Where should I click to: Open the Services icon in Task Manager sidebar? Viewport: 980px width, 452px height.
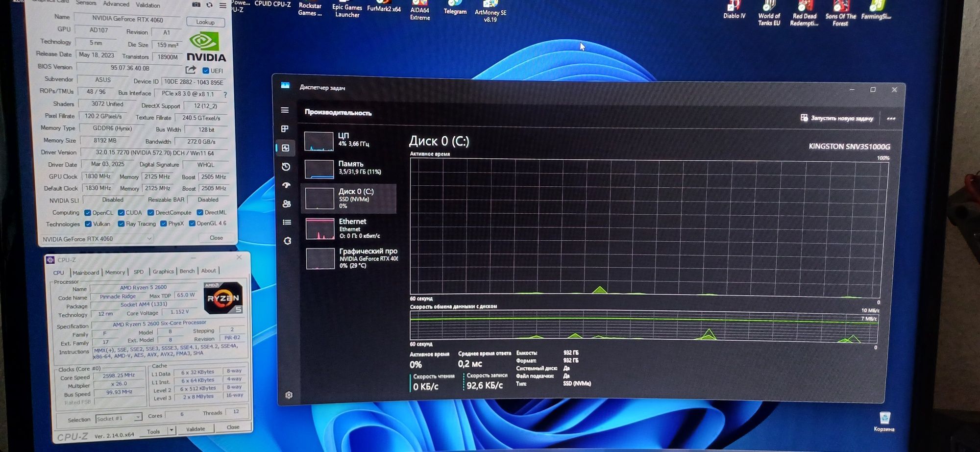point(288,241)
